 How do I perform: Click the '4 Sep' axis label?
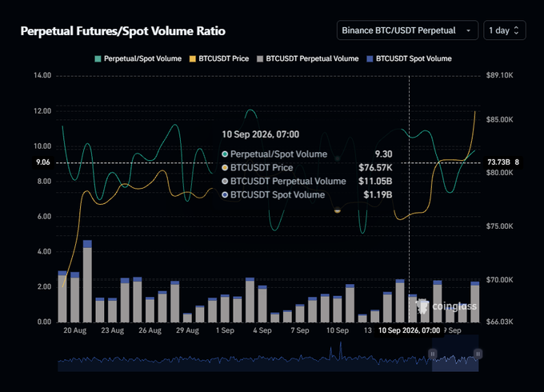(262, 330)
